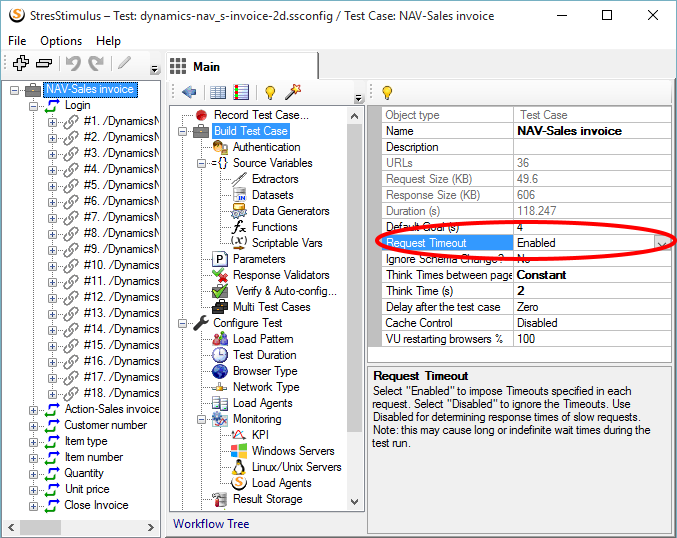
Task: Edit the Name value NAV-Sales invoice
Action: (x=592, y=131)
